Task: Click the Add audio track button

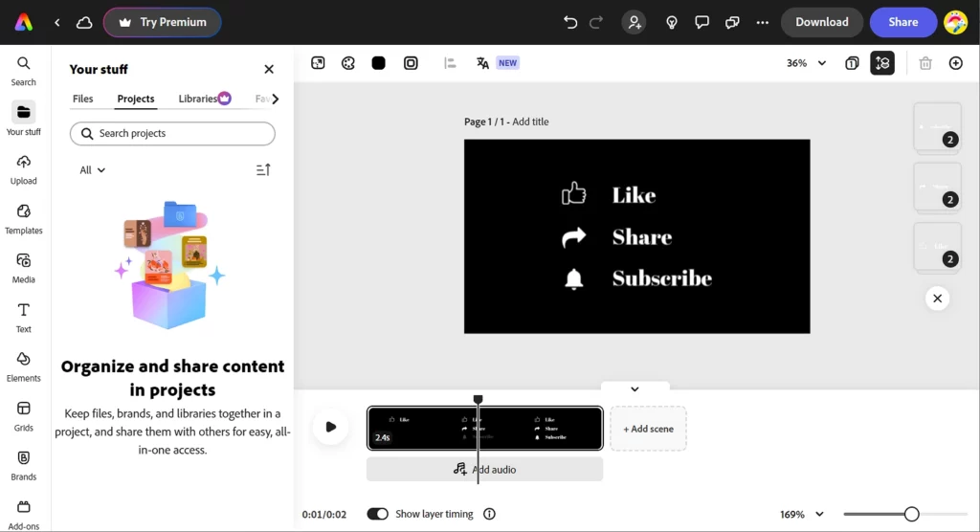Action: 485,470
